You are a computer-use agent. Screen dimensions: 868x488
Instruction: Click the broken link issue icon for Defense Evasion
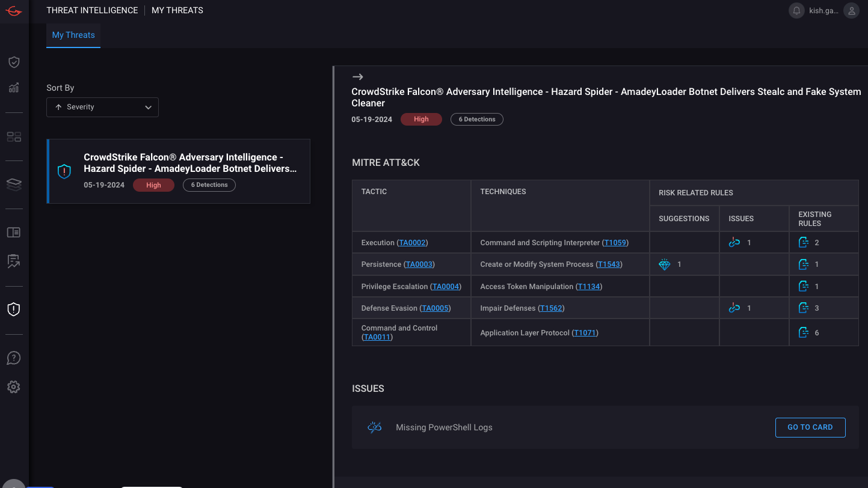[734, 308]
